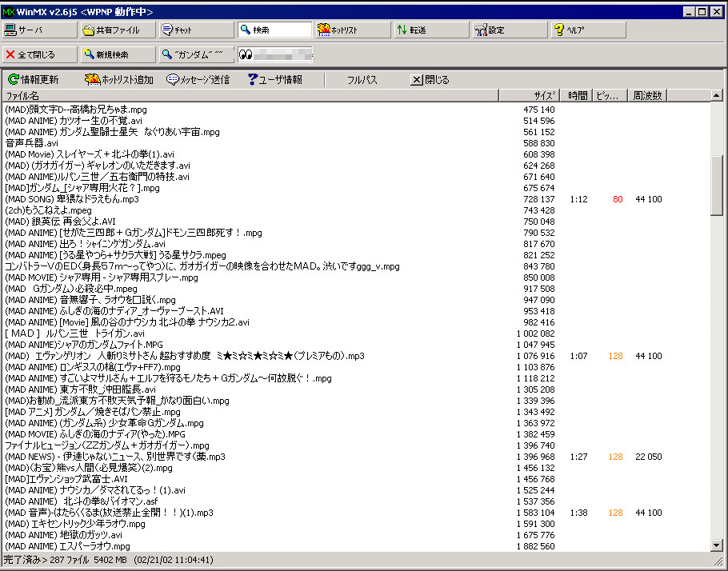This screenshot has width=728, height=571.
Task: Sort by 時間 time column header
Action: (577, 96)
